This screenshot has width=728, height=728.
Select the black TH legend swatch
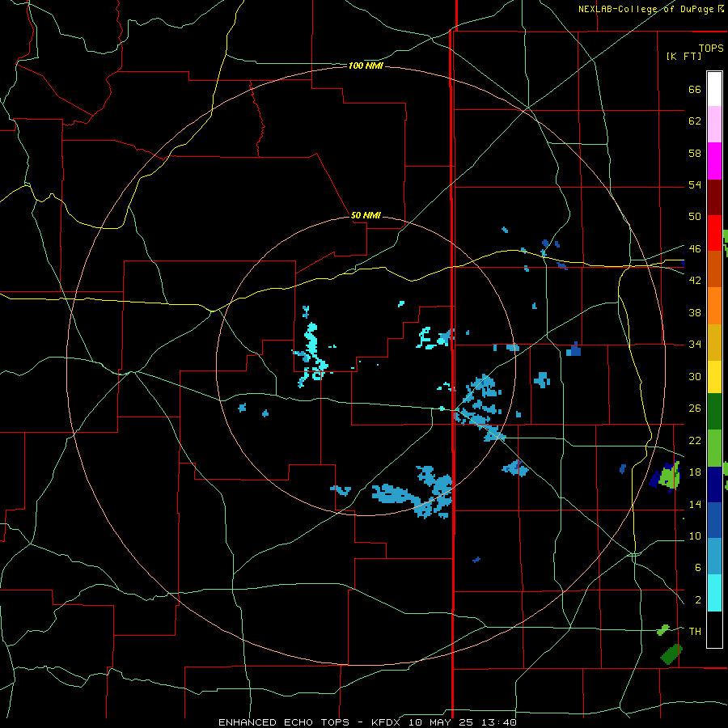pyautogui.click(x=714, y=629)
